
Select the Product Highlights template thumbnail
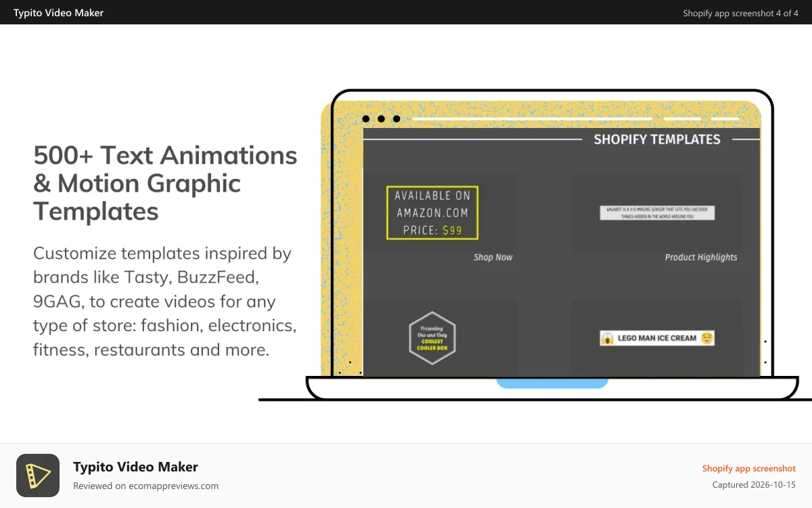pos(657,213)
